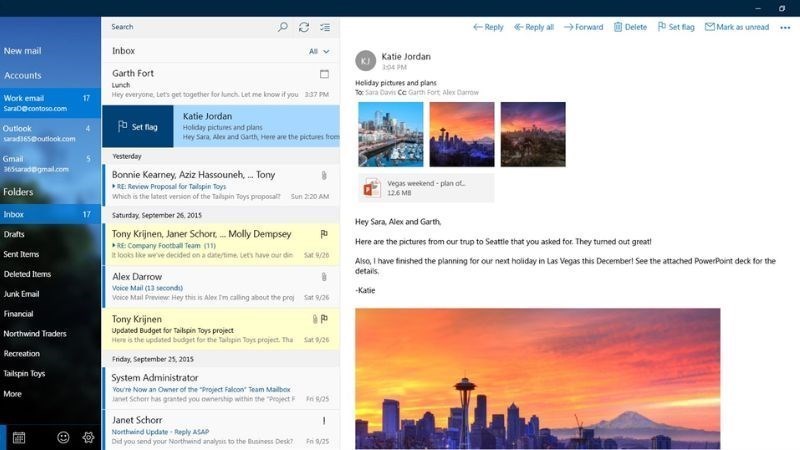Click the Saturday, September 26, 2015 header
This screenshot has height=450, width=800.
[221, 215]
